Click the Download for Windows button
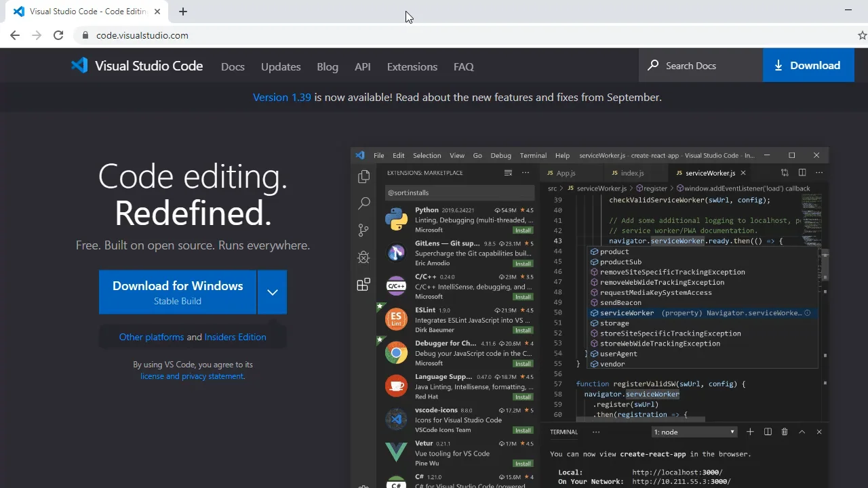This screenshot has height=488, width=868. pyautogui.click(x=178, y=292)
